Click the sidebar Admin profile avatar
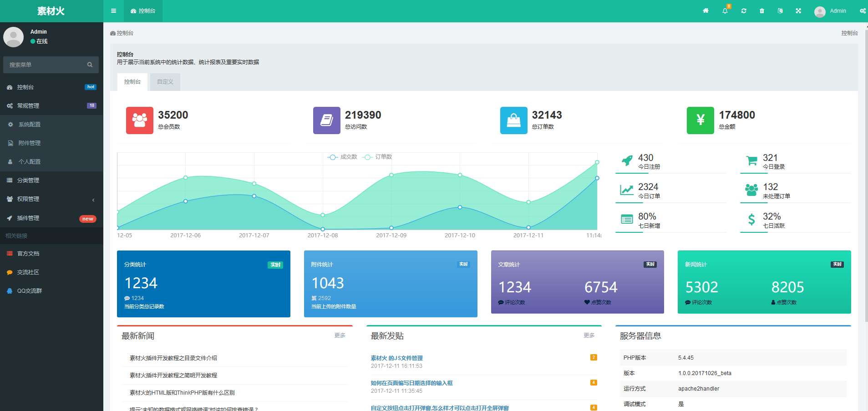868x411 pixels. click(14, 37)
